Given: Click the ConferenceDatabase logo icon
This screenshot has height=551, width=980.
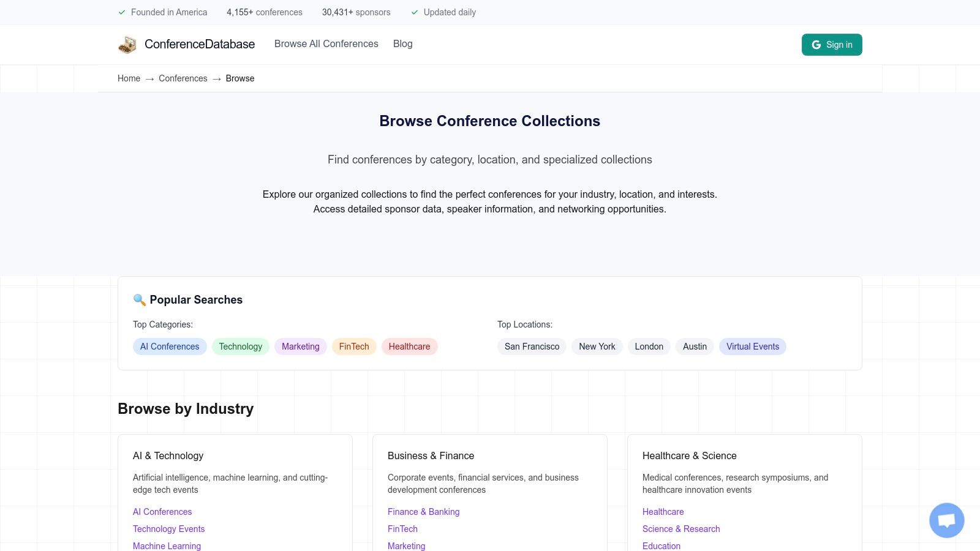Looking at the screenshot, I should click(x=127, y=44).
